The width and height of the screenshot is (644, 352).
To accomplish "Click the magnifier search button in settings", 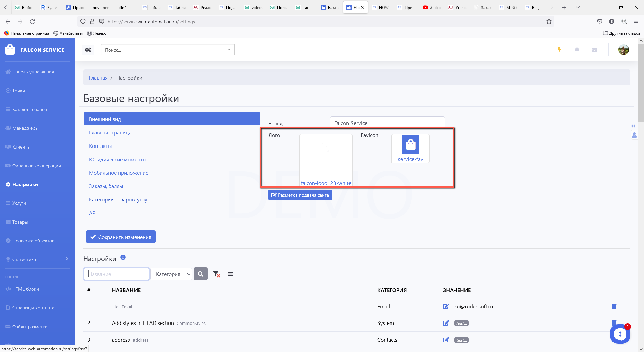I will [x=201, y=274].
